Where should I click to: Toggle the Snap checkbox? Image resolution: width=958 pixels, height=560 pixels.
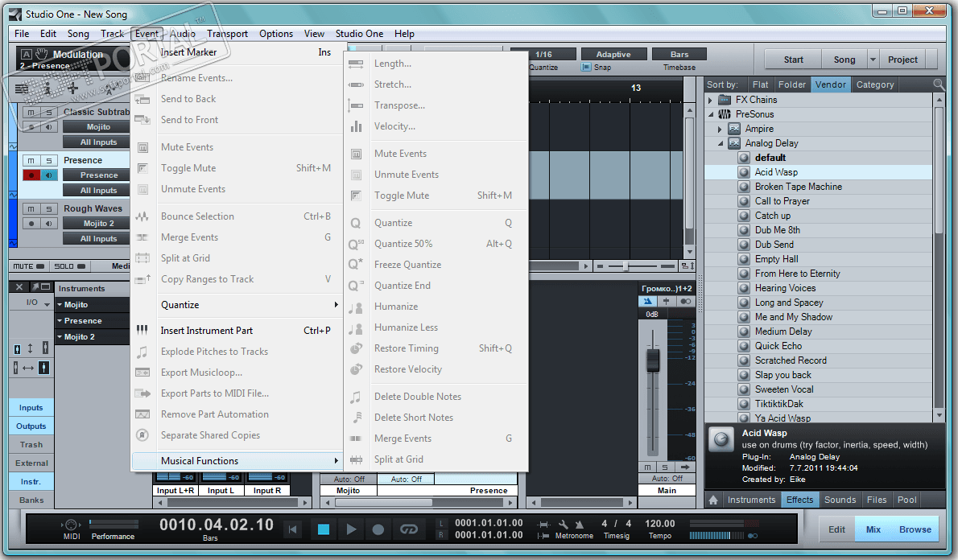587,67
